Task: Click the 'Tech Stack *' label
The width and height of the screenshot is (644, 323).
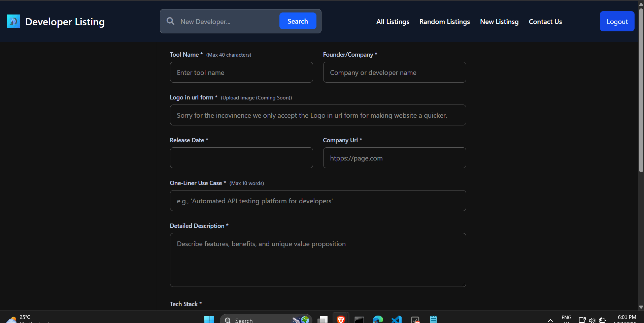Action: click(186, 304)
